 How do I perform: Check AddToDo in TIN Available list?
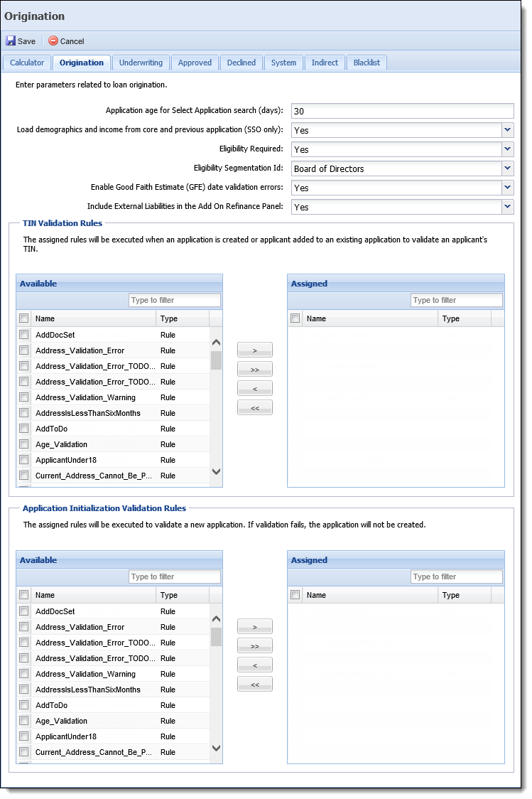pyautogui.click(x=24, y=428)
